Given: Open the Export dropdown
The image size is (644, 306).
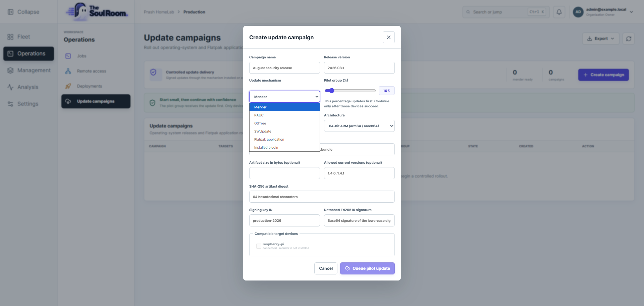Looking at the screenshot, I should [601, 39].
